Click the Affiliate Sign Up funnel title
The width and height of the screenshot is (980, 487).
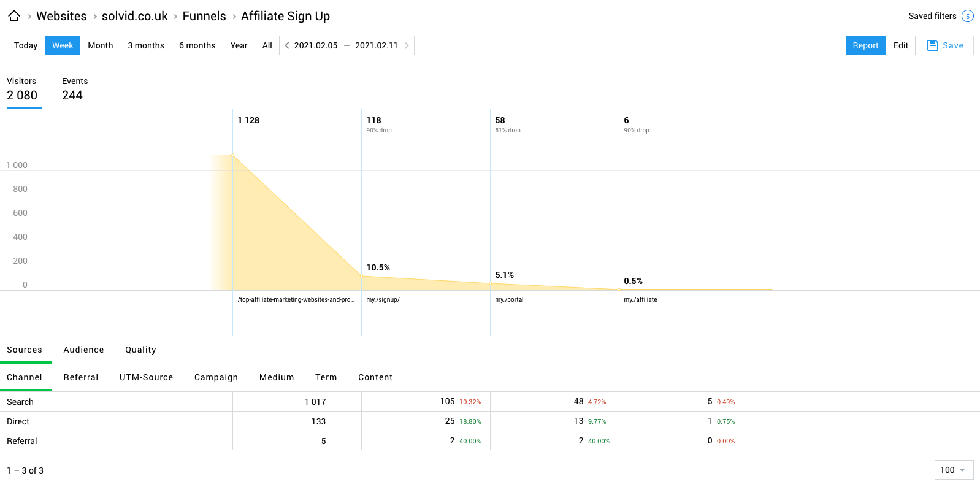pyautogui.click(x=285, y=16)
